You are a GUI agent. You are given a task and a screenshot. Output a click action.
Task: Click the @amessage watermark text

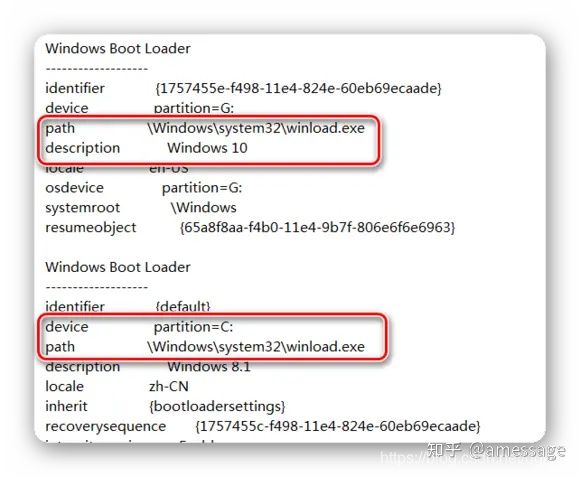(518, 450)
